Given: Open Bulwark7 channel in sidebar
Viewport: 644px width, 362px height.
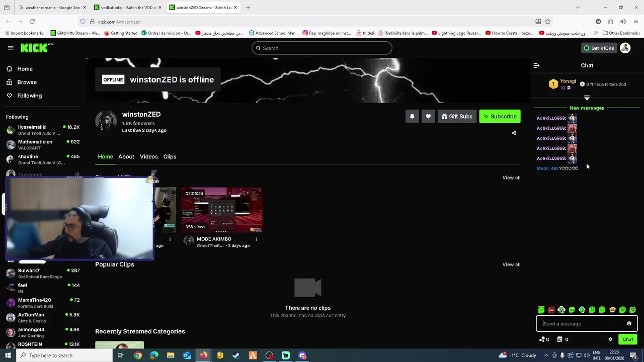Looking at the screenshot, I should tap(43, 274).
